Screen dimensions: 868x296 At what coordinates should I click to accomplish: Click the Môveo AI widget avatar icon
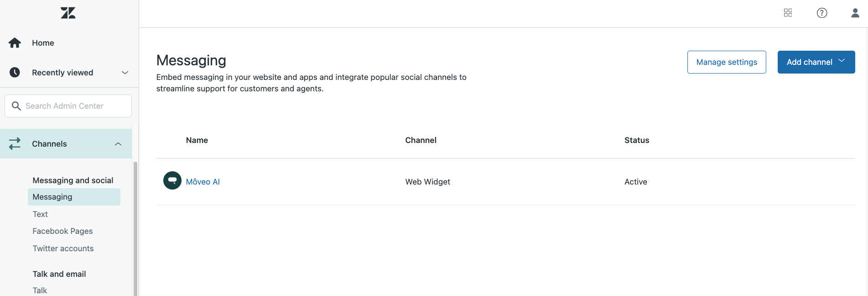tap(172, 181)
